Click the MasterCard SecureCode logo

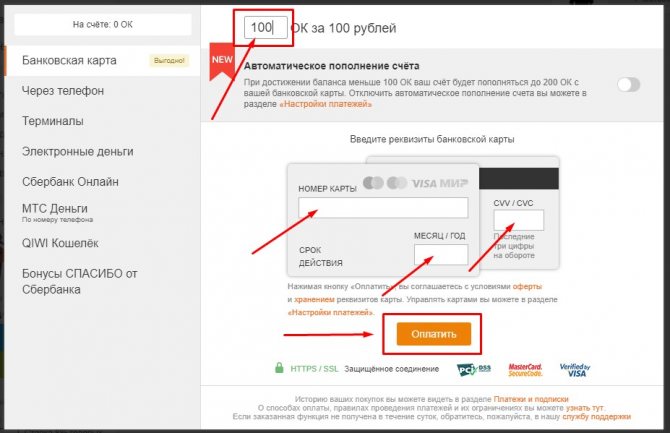point(525,370)
